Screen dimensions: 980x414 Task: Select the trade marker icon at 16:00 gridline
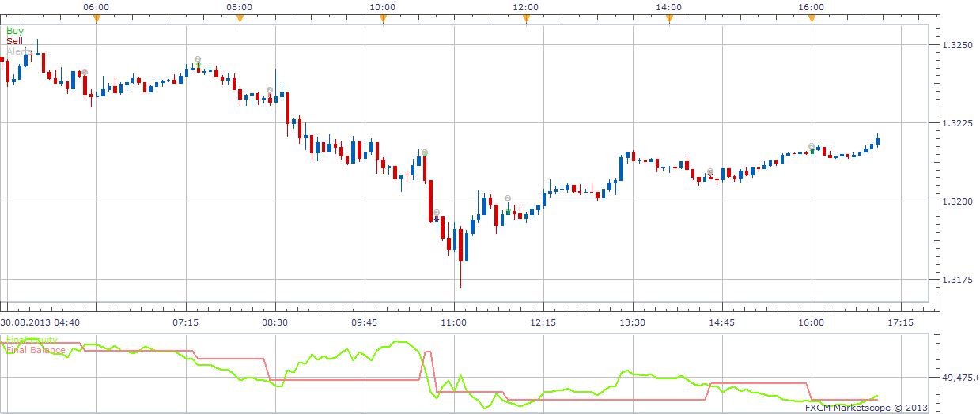(812, 147)
